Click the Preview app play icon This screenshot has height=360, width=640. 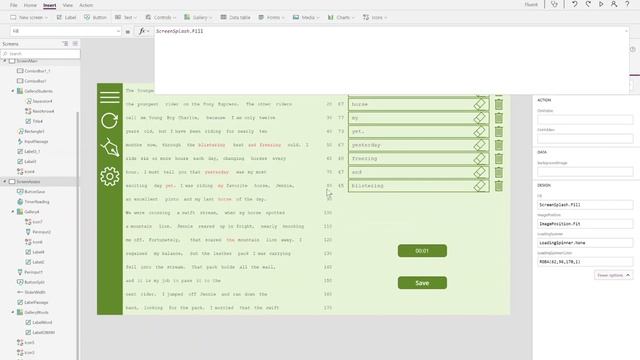point(601,4)
